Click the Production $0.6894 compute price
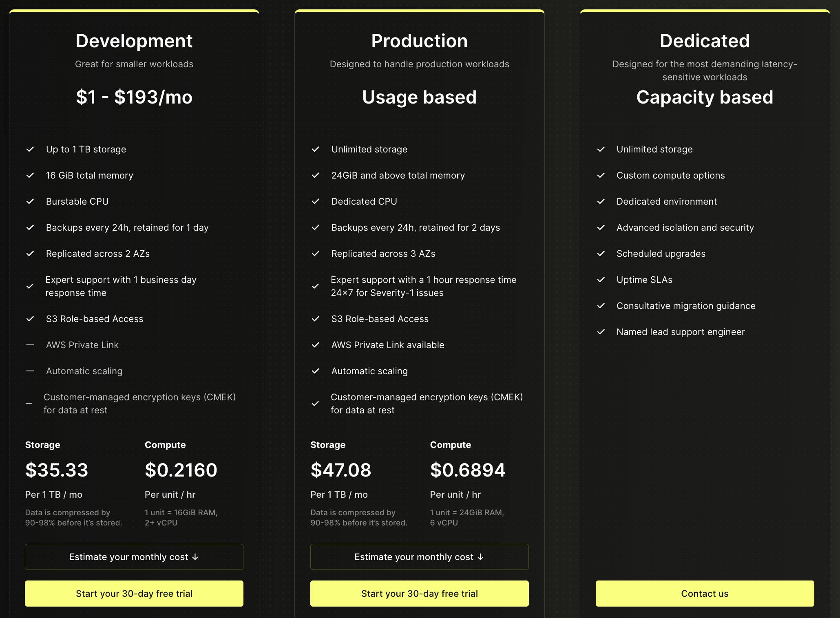Screen dimensions: 840x618 coord(468,470)
